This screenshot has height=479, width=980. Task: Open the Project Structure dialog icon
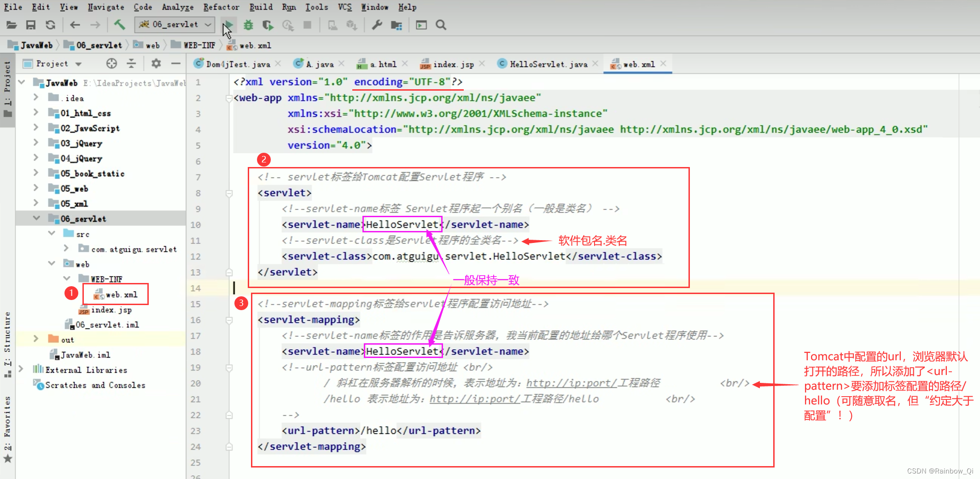coord(397,25)
